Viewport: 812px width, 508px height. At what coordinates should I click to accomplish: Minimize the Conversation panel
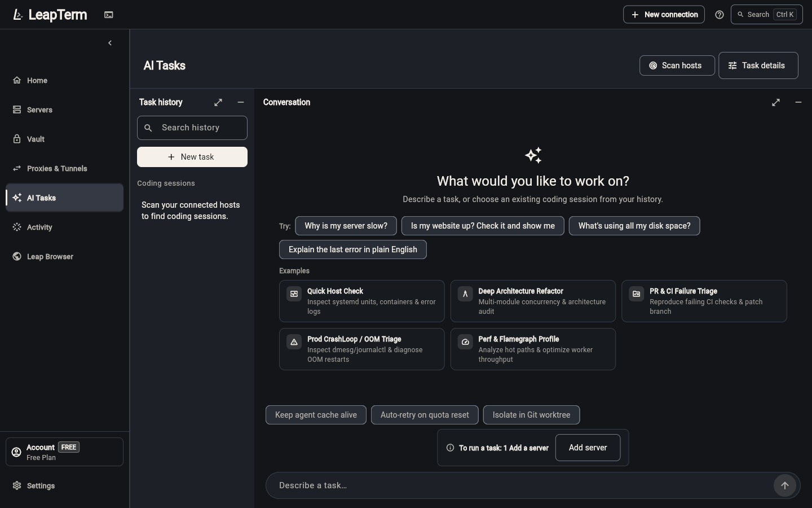click(x=798, y=102)
